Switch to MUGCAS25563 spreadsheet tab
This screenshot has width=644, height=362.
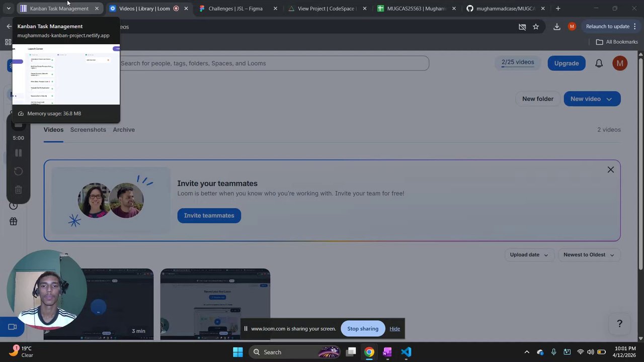[416, 9]
